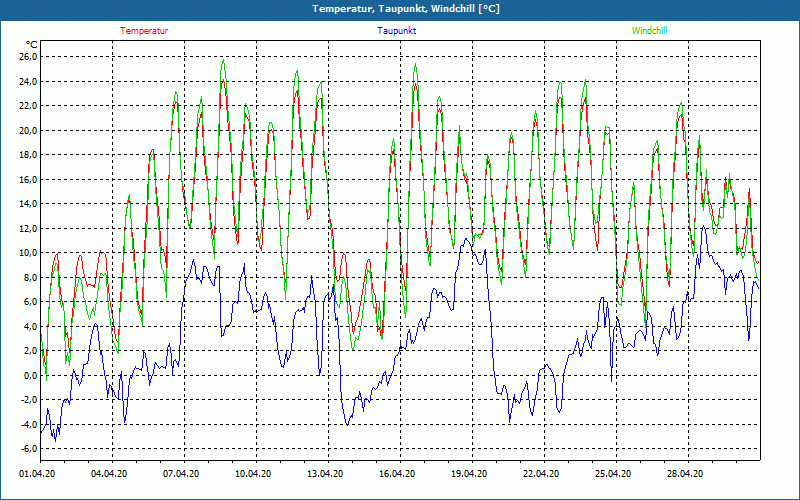
Task: Click the 26,0 y-axis value
Action: click(28, 57)
